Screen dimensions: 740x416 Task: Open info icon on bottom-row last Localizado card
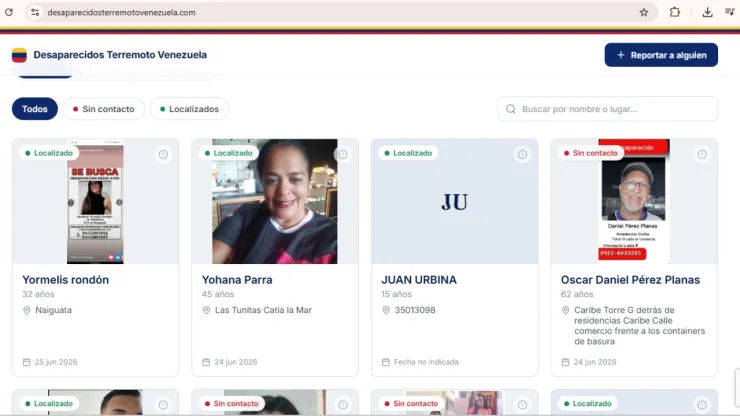click(x=702, y=405)
